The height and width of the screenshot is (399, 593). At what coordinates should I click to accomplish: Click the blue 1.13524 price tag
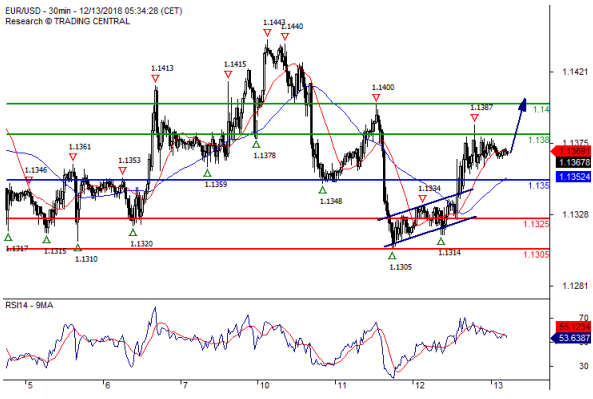pyautogui.click(x=573, y=176)
